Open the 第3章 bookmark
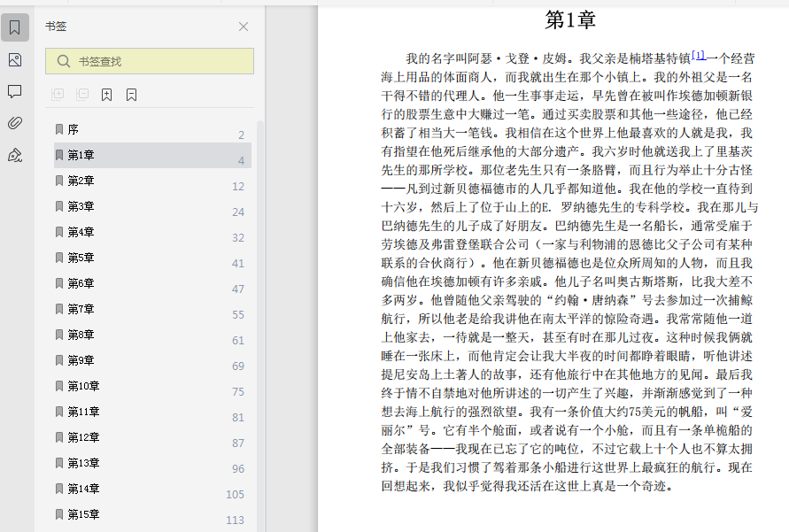 click(152, 206)
